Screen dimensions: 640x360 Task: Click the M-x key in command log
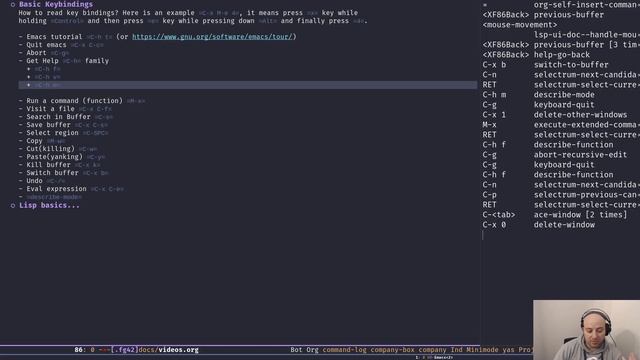point(489,125)
